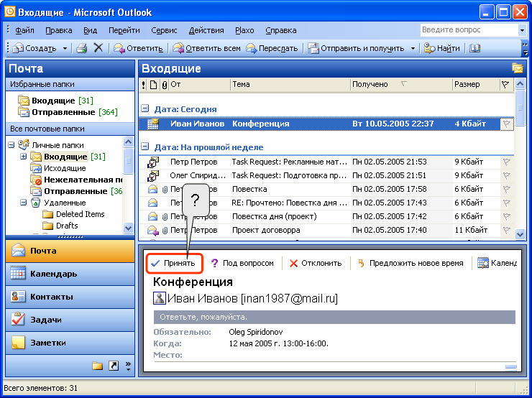The height and width of the screenshot is (398, 532).
Task: Sort by importance column header icon
Action: (x=144, y=85)
